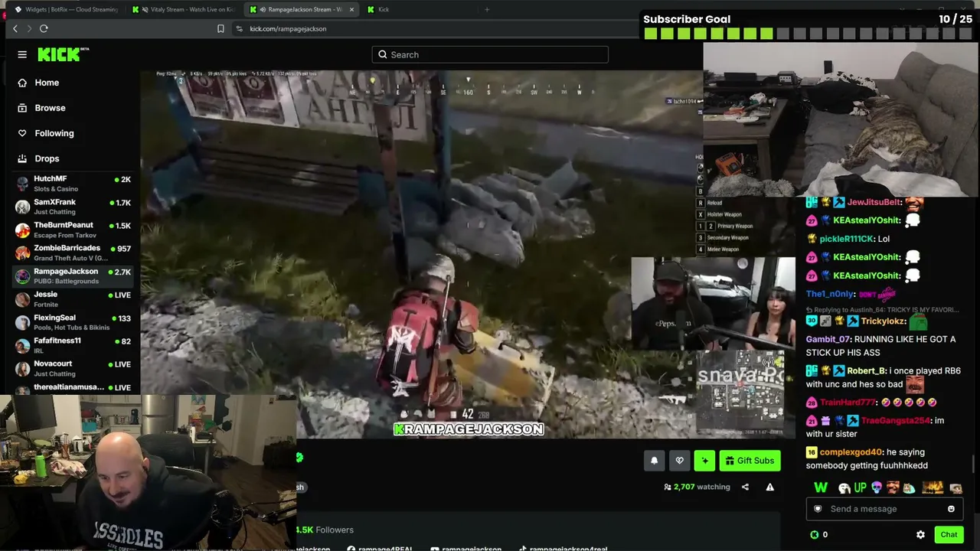The image size is (980, 551).
Task: Open the Kick hamburger sidebar menu
Action: [22, 54]
